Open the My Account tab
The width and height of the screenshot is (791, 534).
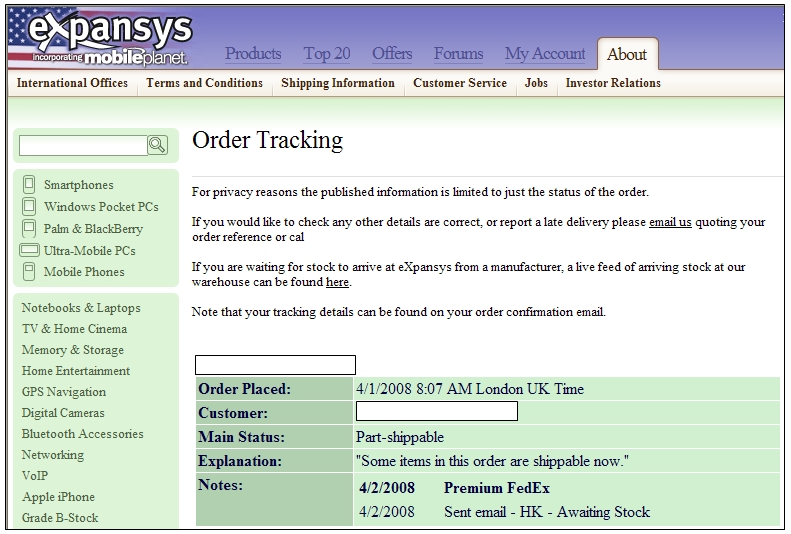[x=545, y=54]
